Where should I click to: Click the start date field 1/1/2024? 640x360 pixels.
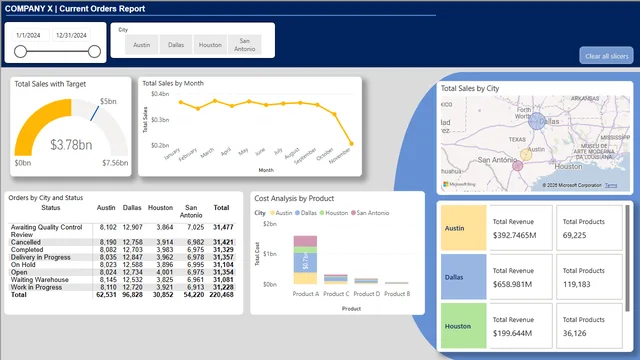(31, 35)
